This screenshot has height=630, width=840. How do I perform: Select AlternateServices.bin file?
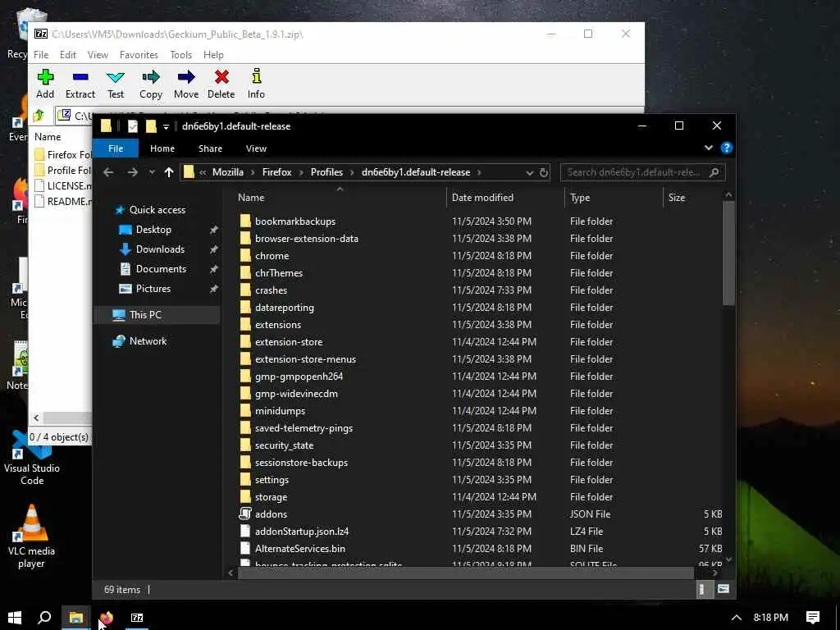click(x=299, y=549)
